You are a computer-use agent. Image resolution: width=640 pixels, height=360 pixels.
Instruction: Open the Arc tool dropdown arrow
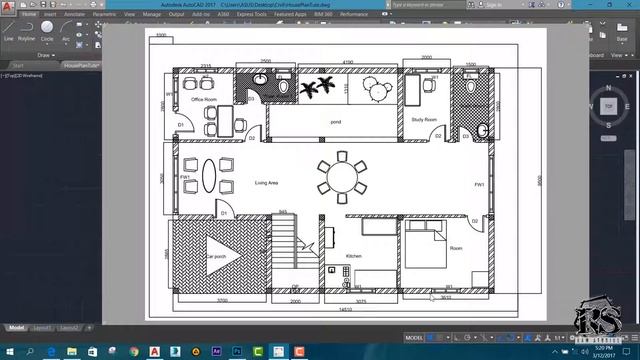(66, 44)
